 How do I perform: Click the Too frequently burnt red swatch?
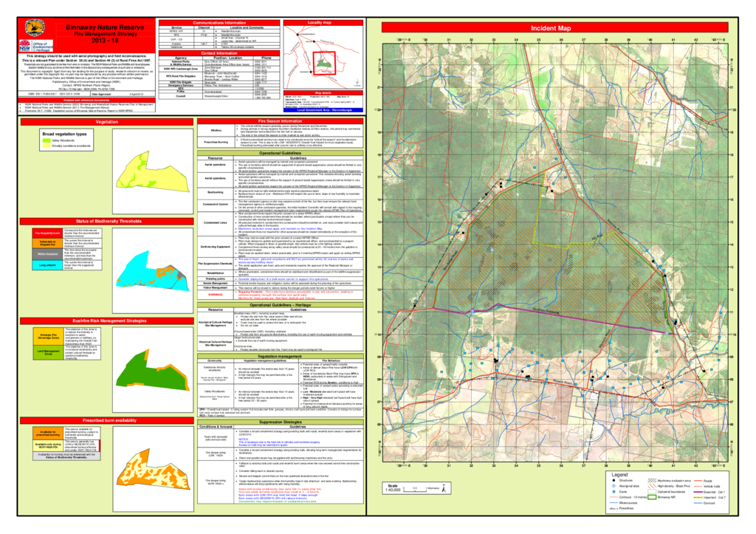[x=47, y=233]
